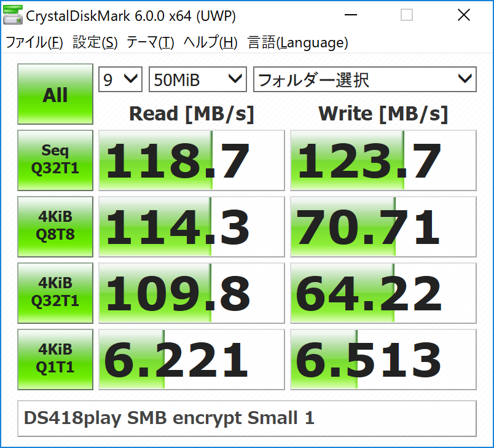Open the 設定(S) menu
Viewport: 494px width, 448px height.
95,42
